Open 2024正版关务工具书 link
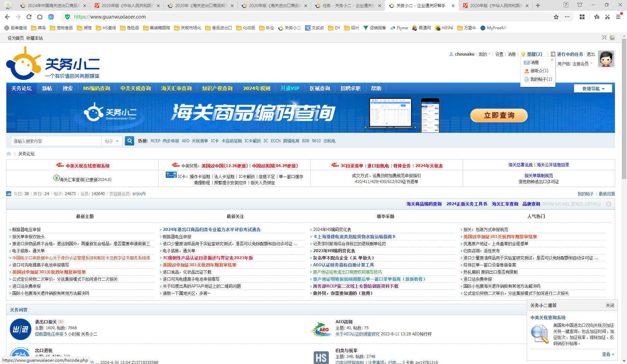627x364 pixels. click(x=467, y=204)
